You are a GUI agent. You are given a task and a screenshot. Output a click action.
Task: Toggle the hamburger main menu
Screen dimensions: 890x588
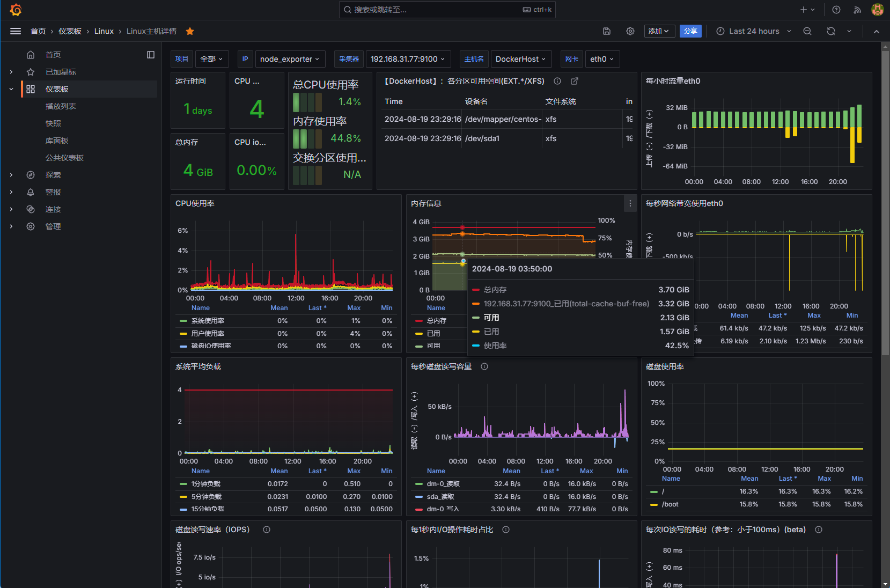coord(16,31)
